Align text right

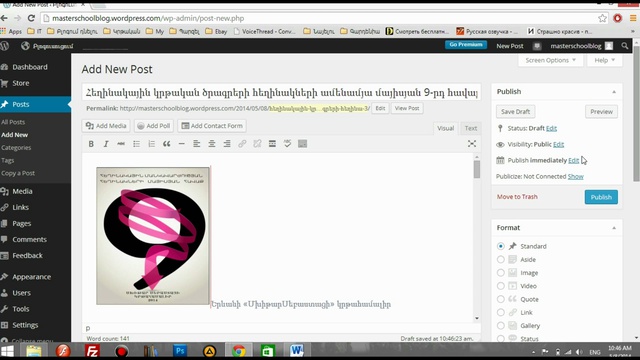pyautogui.click(x=227, y=144)
